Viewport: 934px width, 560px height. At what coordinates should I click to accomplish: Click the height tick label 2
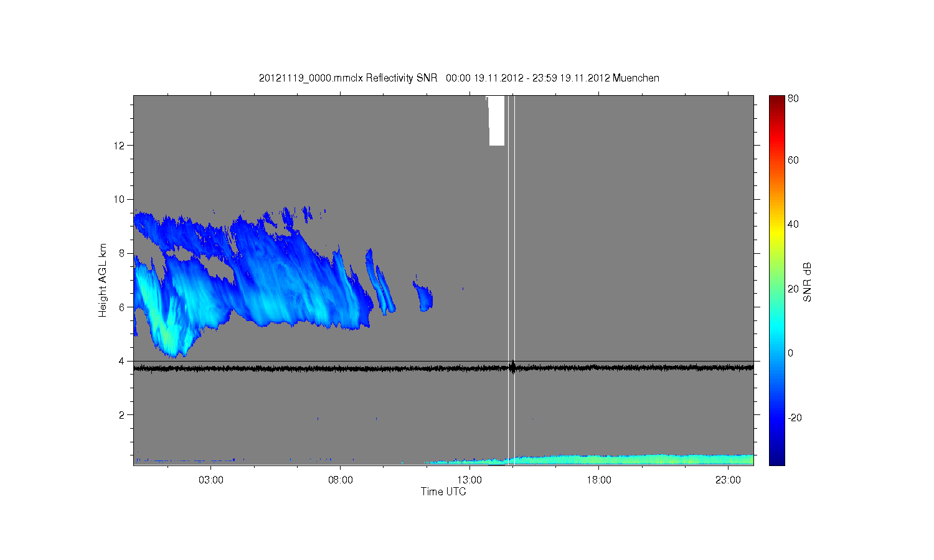pyautogui.click(x=122, y=414)
